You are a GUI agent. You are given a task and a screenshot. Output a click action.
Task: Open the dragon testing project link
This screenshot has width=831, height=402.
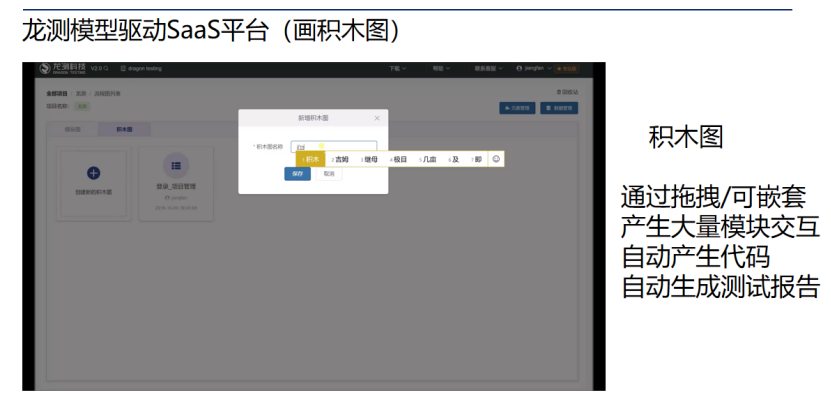point(141,69)
